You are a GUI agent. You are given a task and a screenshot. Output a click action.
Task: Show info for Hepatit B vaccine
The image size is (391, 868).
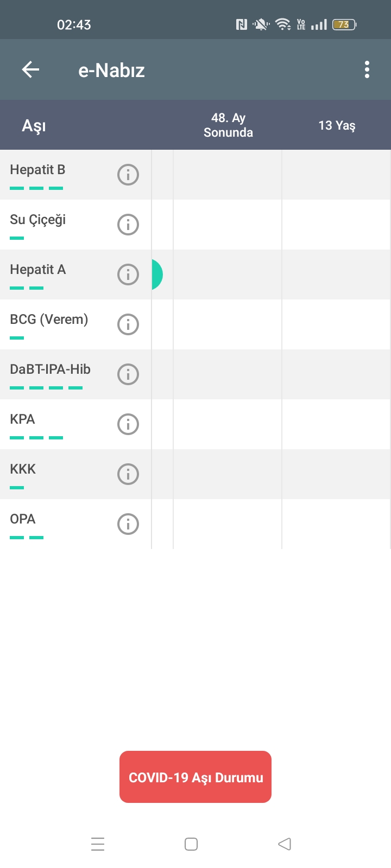[x=128, y=175]
